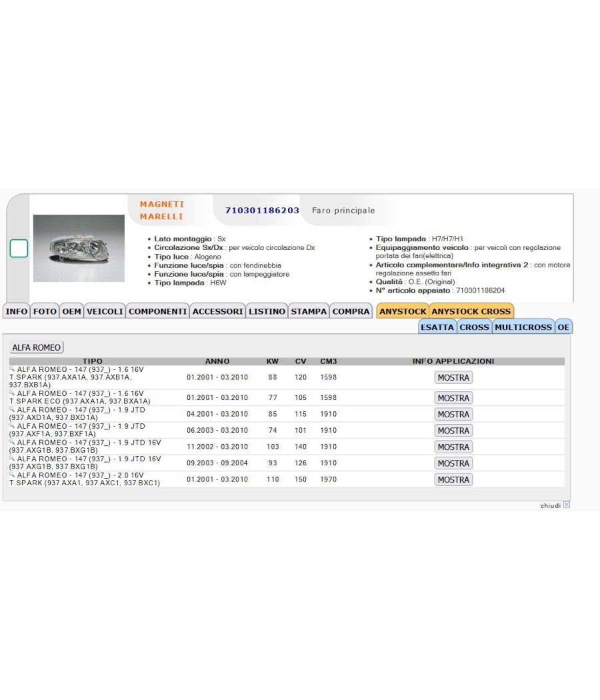The image size is (600, 700).
Task: Click MOSTRA for 1.6 16V T.SPARK 88 kW
Action: 453,378
